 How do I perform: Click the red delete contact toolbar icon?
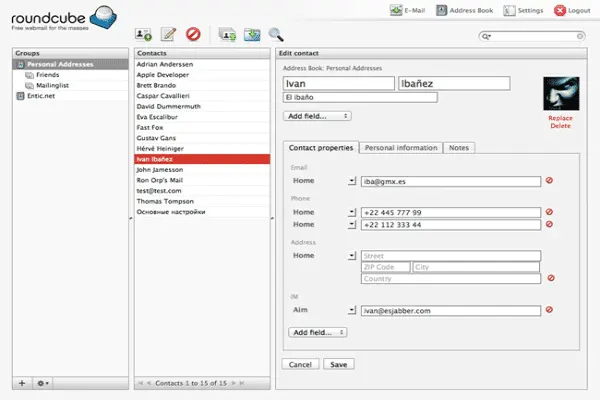(193, 35)
